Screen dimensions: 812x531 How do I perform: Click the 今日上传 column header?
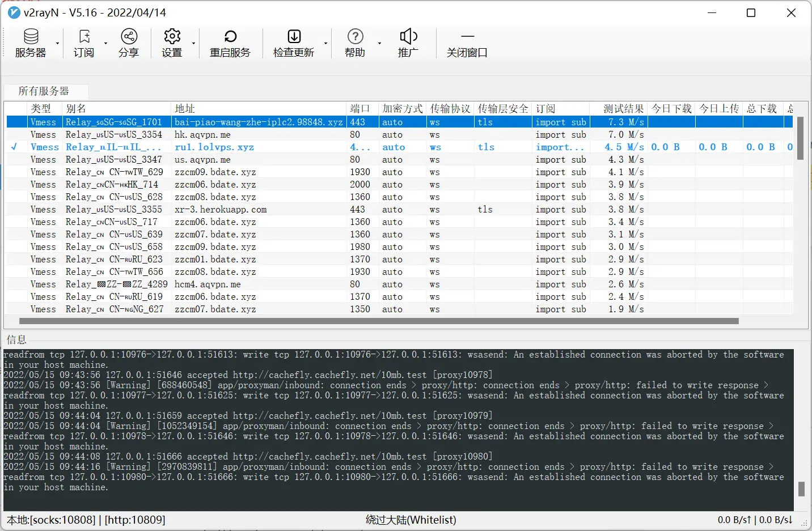coord(719,108)
